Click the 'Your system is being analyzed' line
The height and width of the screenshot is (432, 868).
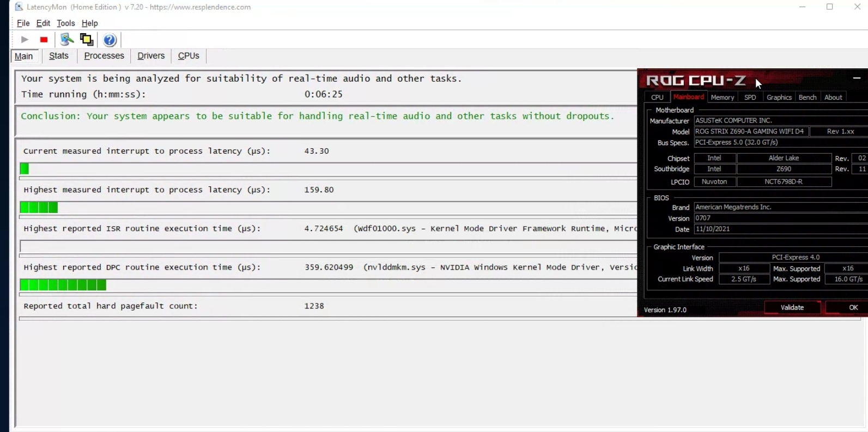point(241,78)
